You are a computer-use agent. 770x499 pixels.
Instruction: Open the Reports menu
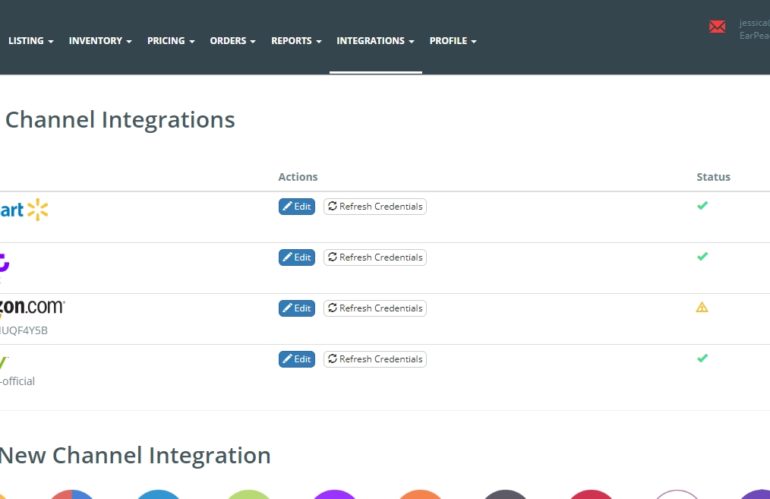[296, 41]
